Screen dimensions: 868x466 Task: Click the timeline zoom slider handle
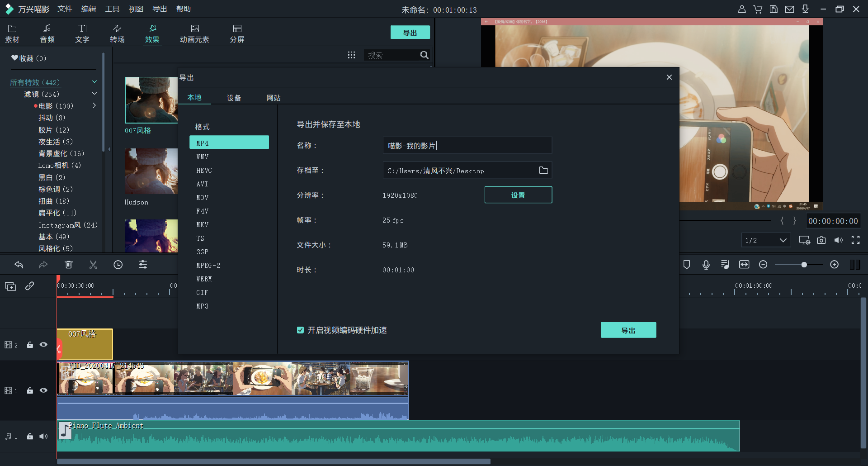pos(804,265)
